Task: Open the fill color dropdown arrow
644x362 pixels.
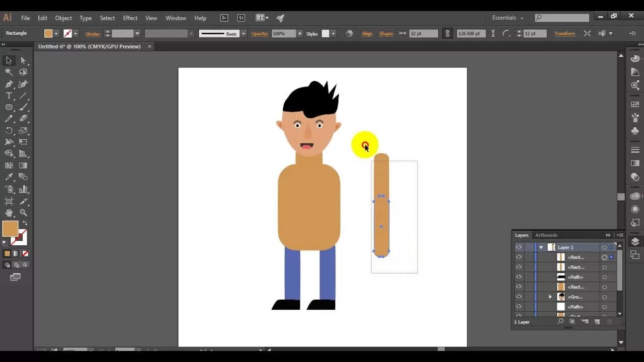Action: point(56,34)
